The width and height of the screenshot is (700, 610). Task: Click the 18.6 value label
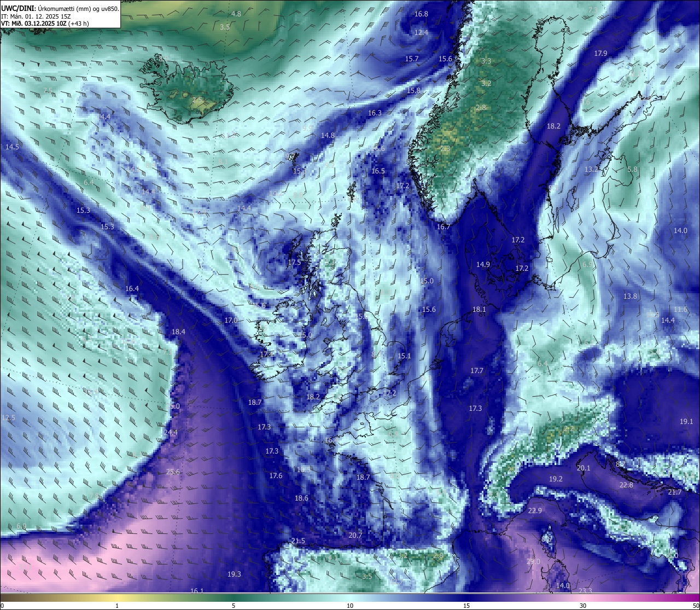[301, 498]
